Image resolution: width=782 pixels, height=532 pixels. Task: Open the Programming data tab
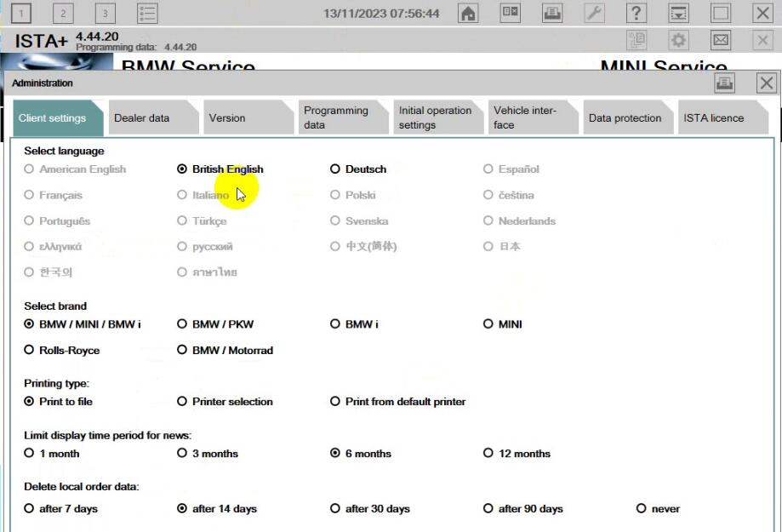pos(343,118)
